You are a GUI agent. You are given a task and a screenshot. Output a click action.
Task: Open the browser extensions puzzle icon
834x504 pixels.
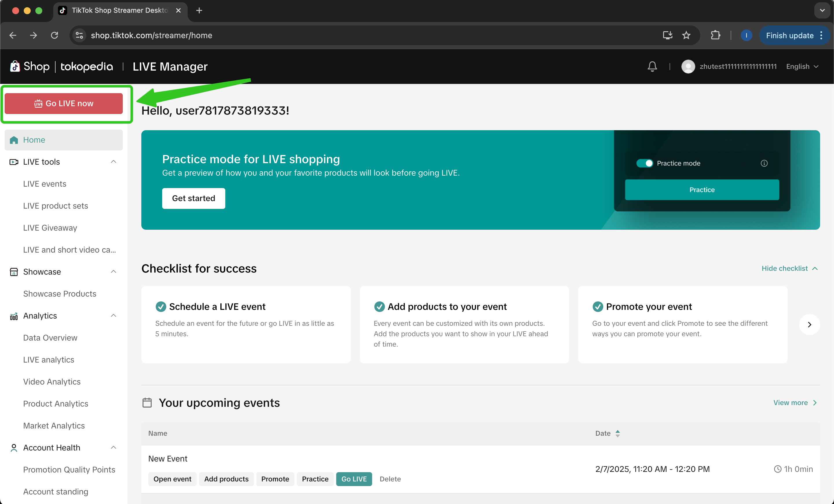tap(715, 35)
